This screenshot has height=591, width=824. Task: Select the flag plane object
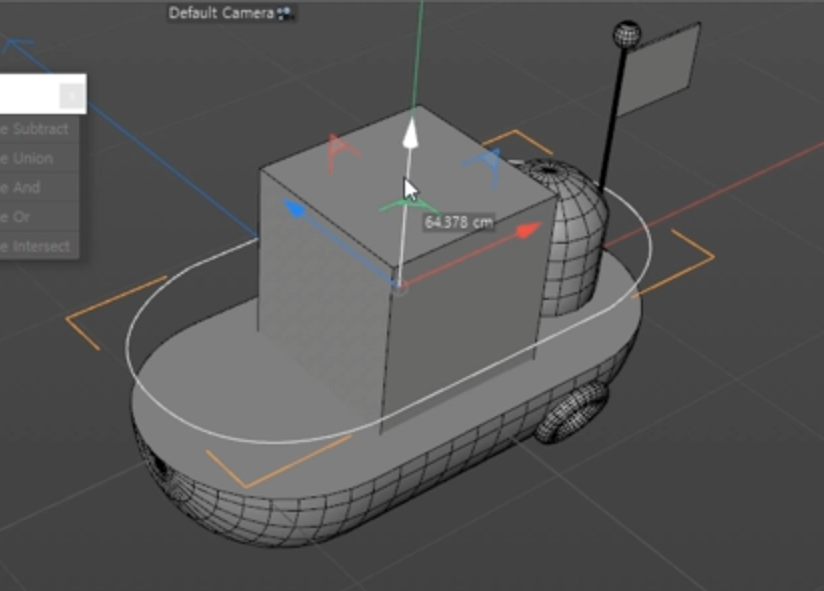(657, 70)
